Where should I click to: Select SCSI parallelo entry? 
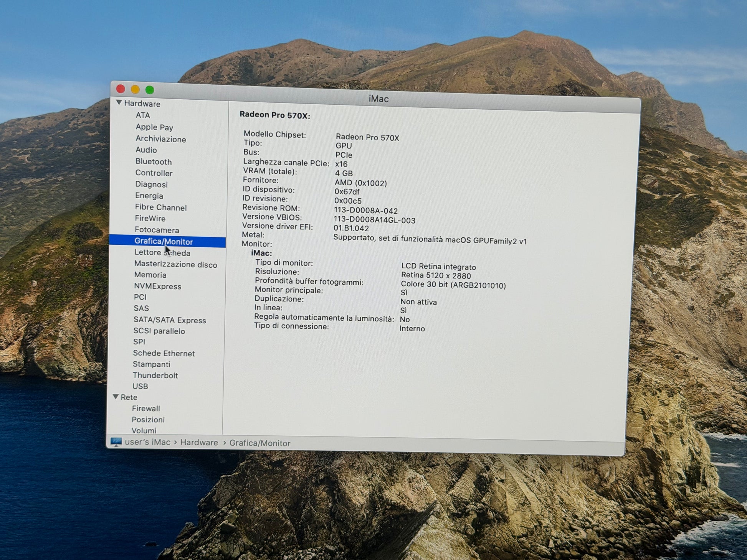tap(159, 331)
